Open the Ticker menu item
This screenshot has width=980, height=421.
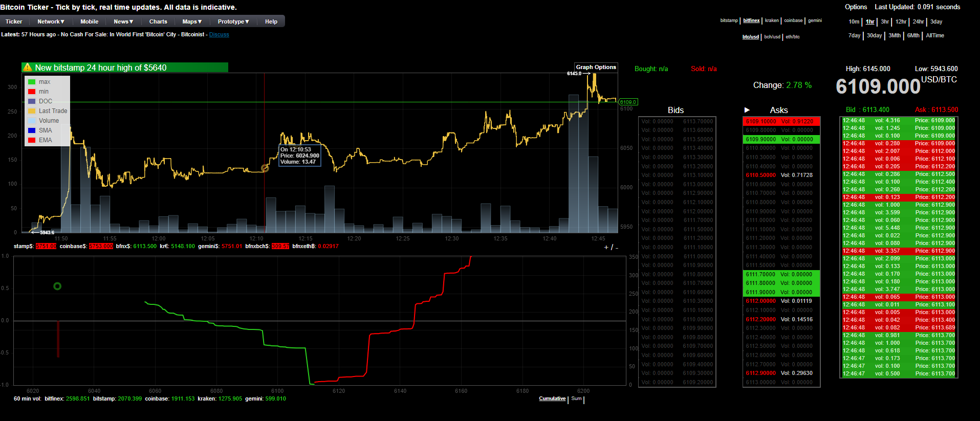click(x=14, y=21)
